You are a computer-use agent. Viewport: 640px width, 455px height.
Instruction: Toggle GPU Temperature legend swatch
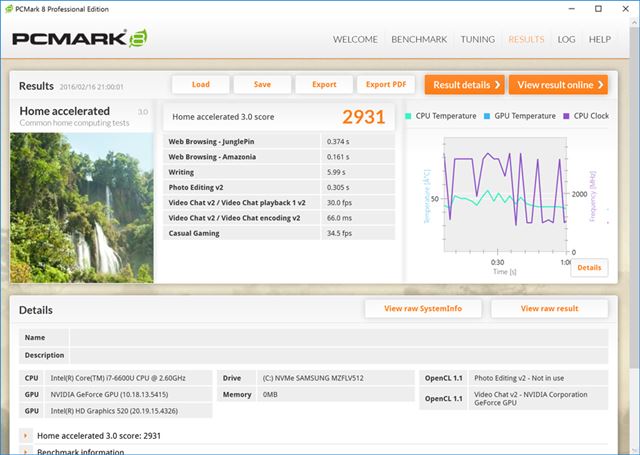pyautogui.click(x=487, y=116)
